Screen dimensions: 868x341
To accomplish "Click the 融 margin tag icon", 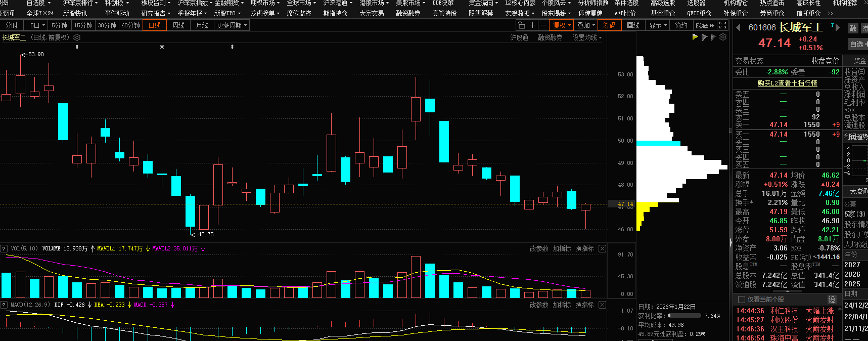I will pyautogui.click(x=853, y=28).
